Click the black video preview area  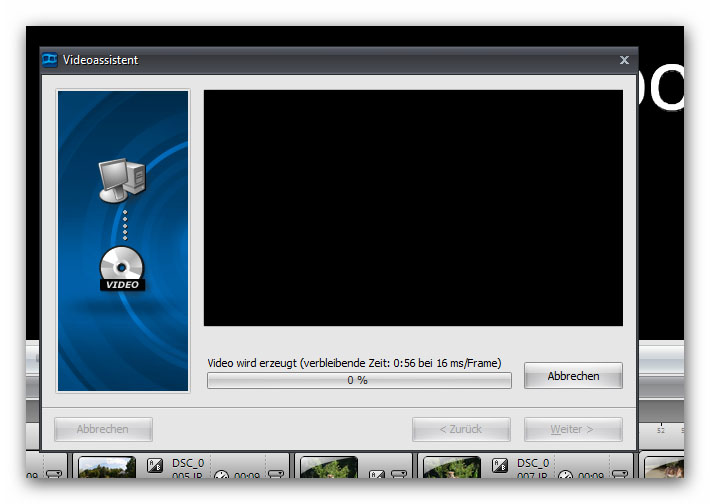pyautogui.click(x=413, y=207)
